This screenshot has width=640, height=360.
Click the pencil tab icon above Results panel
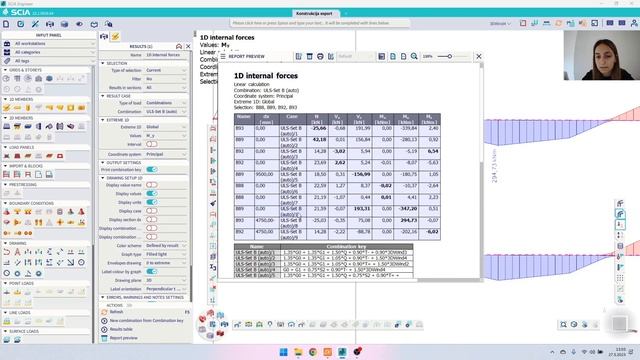[x=116, y=37]
